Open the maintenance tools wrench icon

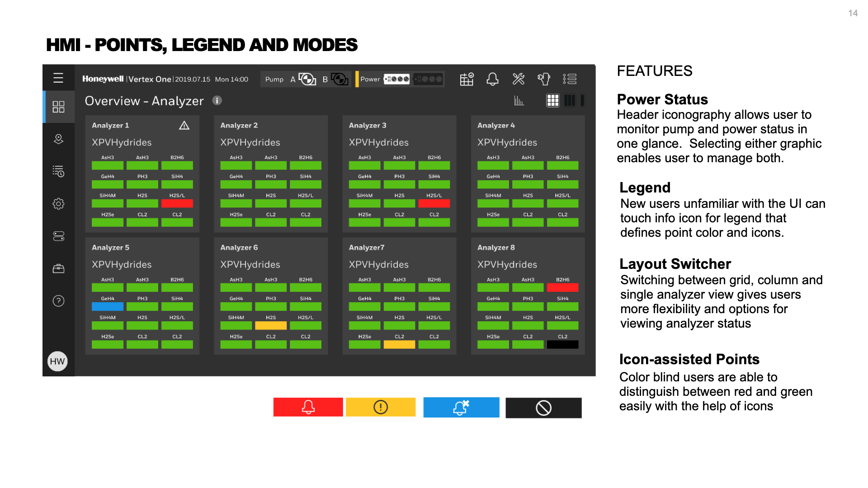519,80
